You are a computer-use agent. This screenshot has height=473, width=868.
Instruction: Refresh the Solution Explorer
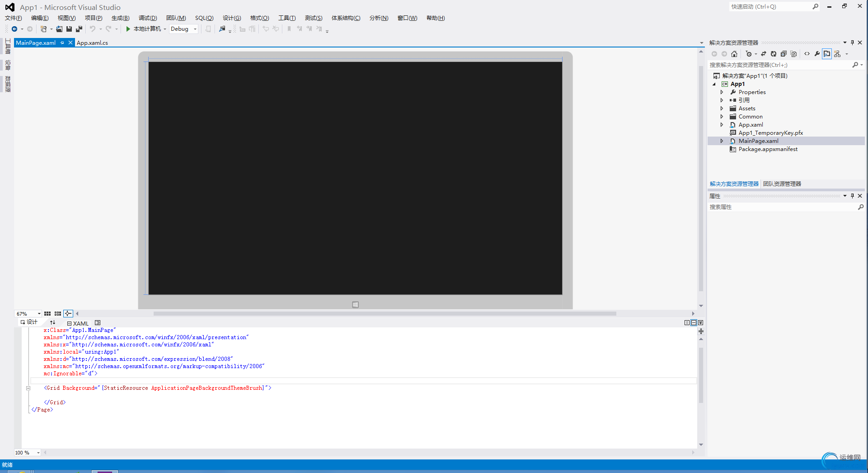click(774, 54)
